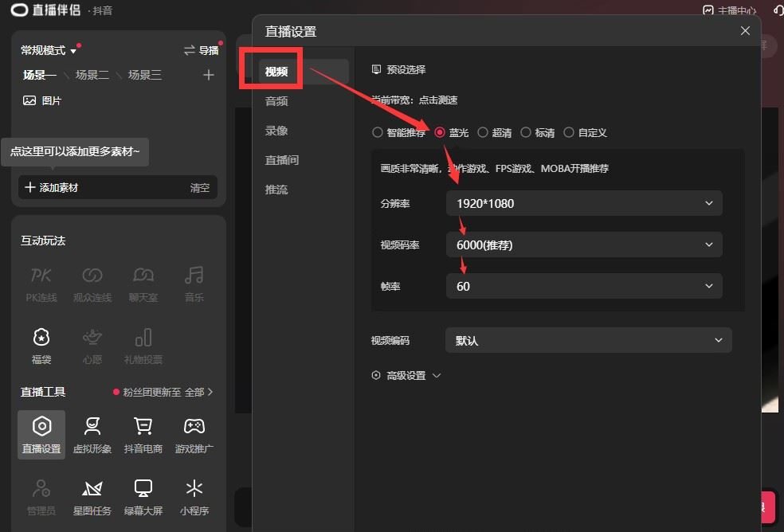Open the 帧率 frame rate dropdown

(584, 286)
